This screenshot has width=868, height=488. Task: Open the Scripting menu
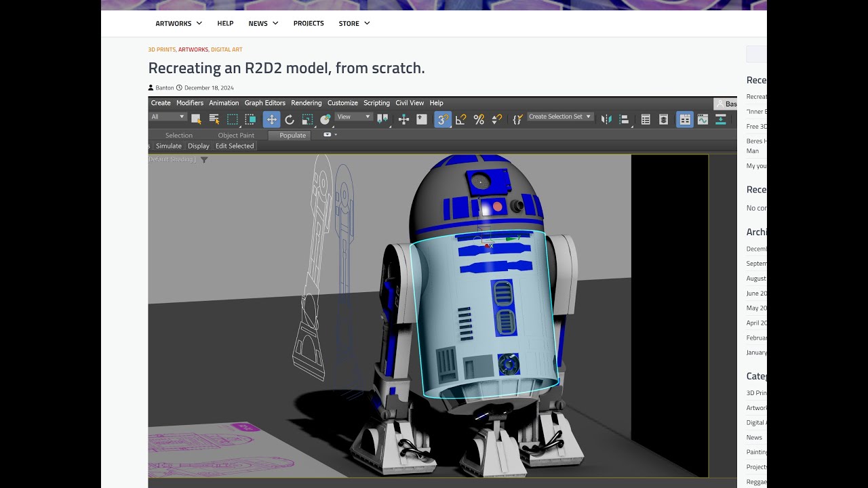tap(376, 103)
